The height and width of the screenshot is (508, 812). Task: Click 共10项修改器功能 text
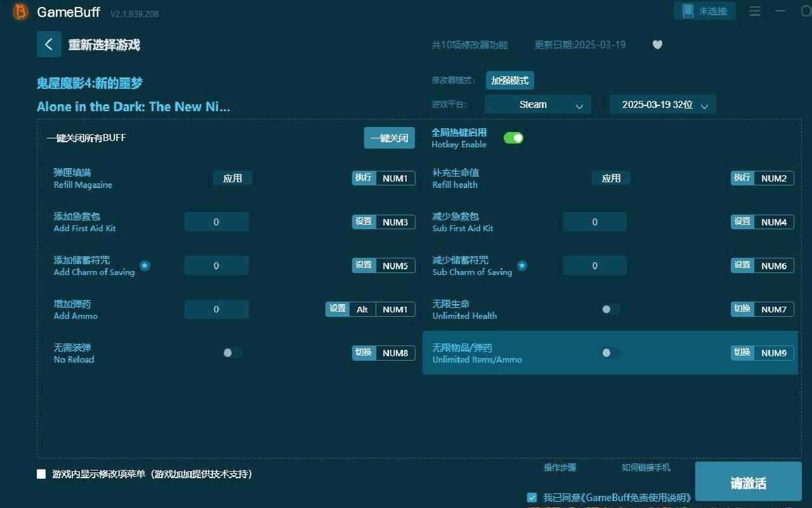(470, 45)
